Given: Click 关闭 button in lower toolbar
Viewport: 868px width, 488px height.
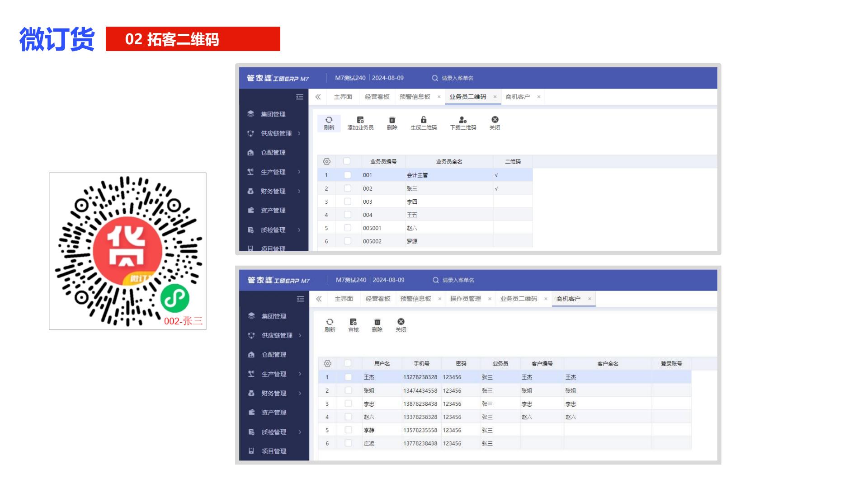Looking at the screenshot, I should pos(401,322).
